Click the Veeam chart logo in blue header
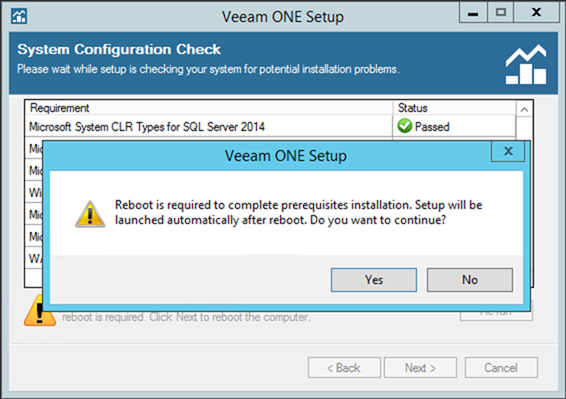Screen dimensions: 566x399 pos(526,65)
